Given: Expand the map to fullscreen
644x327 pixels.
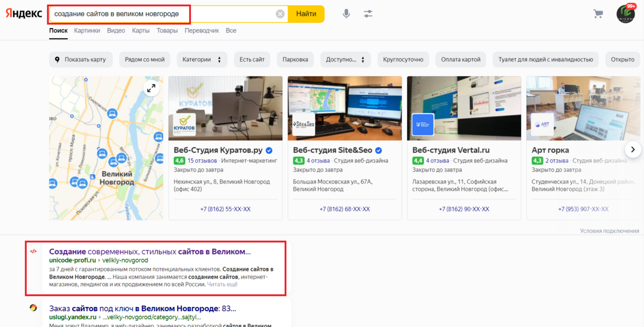Looking at the screenshot, I should pos(151,88).
